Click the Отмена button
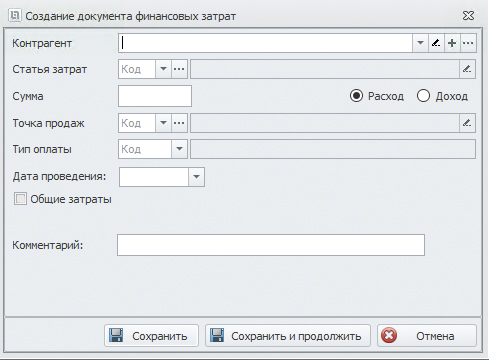This screenshot has width=489, height=360. pyautogui.click(x=427, y=336)
